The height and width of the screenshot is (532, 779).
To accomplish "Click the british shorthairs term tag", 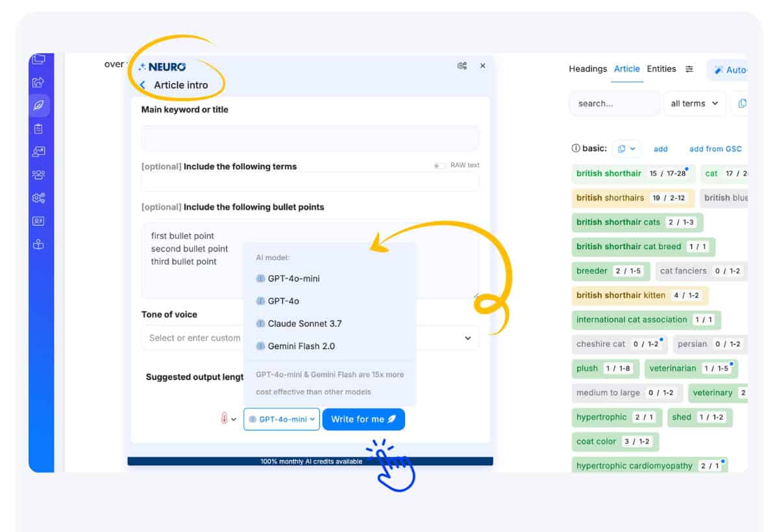I will [x=633, y=198].
